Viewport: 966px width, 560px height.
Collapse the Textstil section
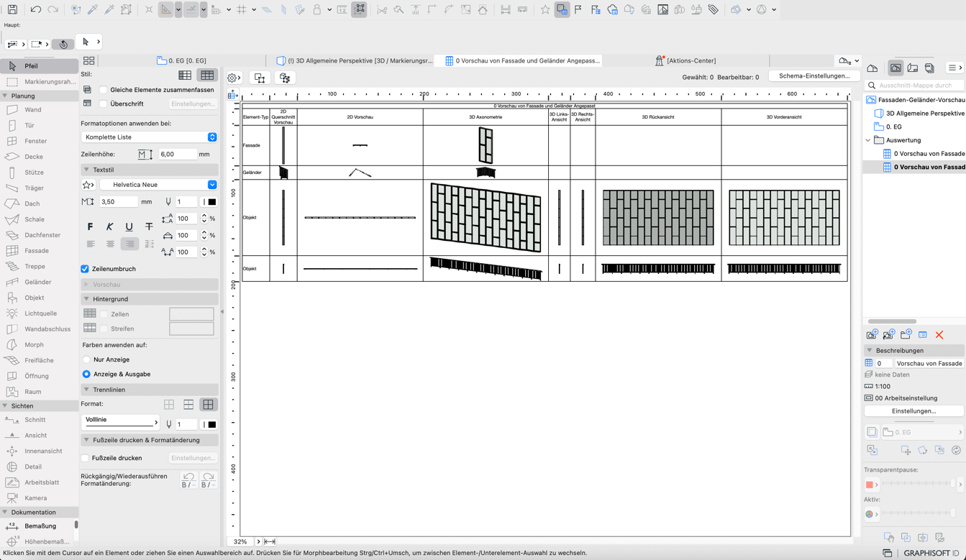pos(86,170)
